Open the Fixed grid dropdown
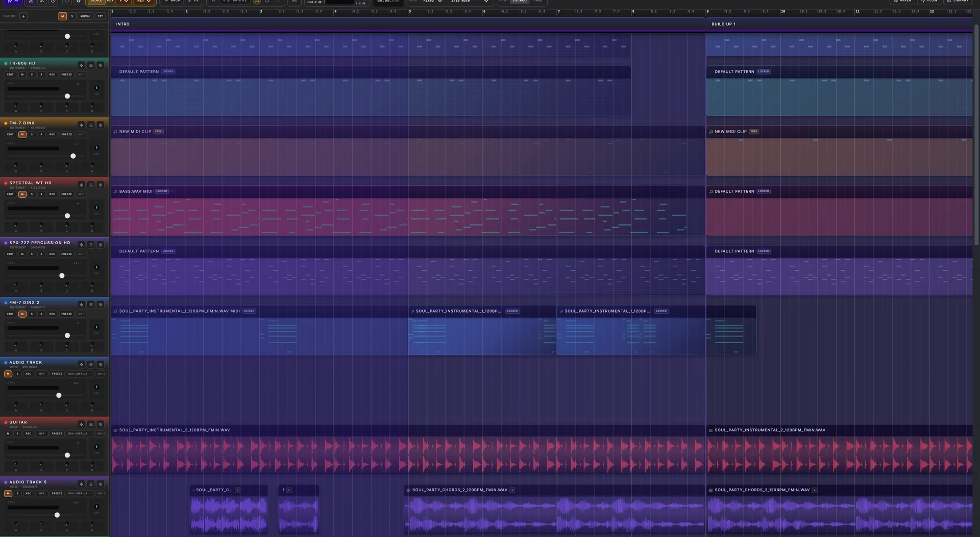The image size is (980, 537). coord(432,2)
